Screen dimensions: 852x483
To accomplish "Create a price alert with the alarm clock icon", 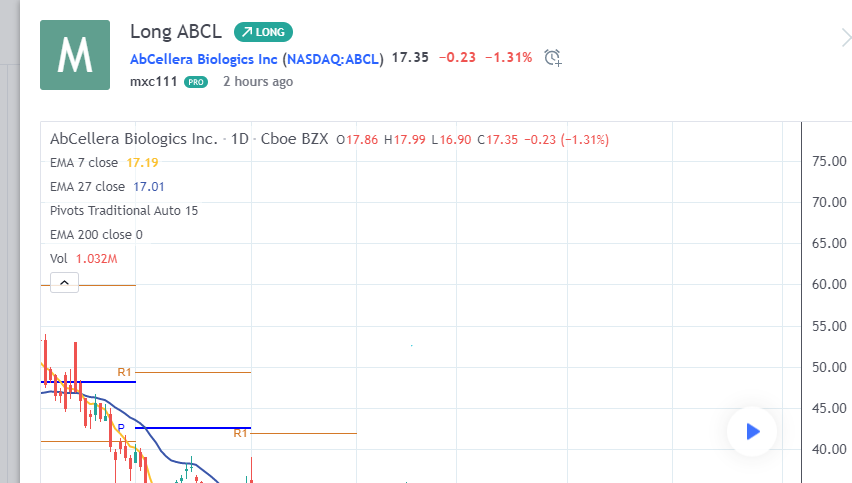I will click(553, 58).
